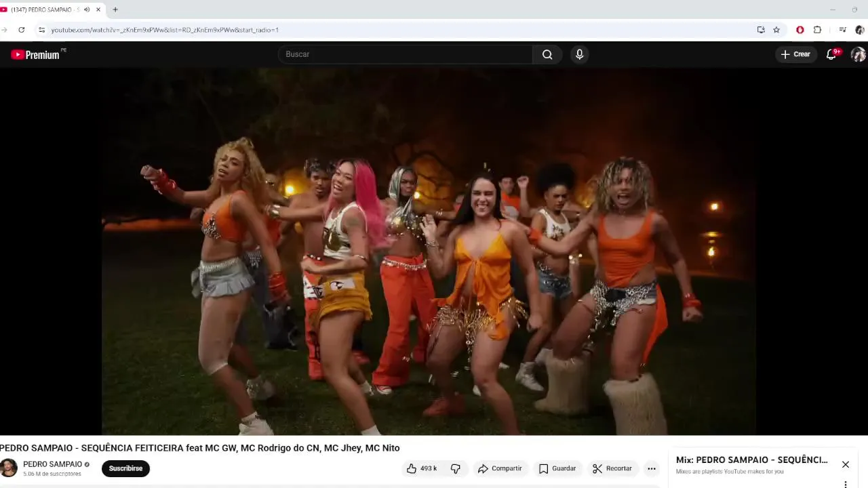Viewport: 868px width, 488px height.
Task: Close the PEDRO SAMPAIO tab
Action: (x=98, y=9)
